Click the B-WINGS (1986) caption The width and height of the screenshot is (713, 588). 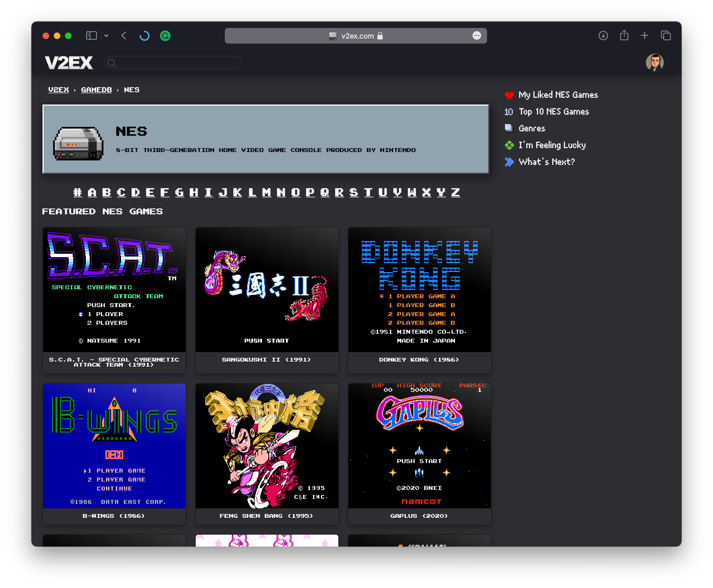114,516
